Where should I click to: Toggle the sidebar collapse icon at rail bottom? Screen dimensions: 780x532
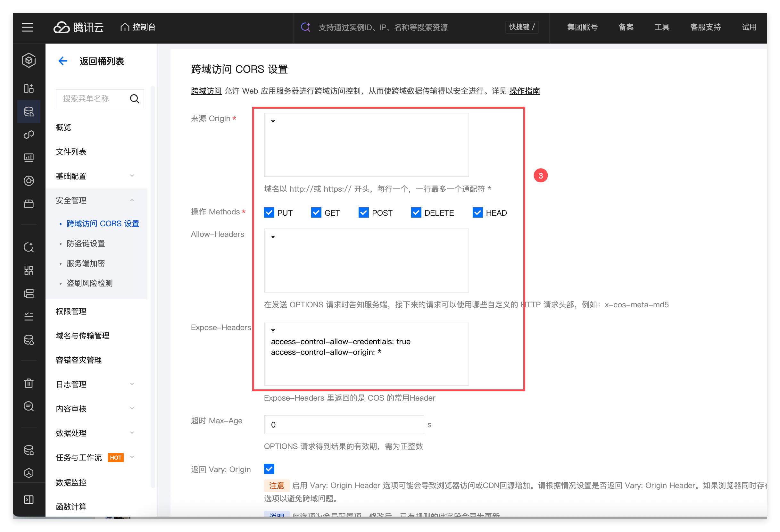(29, 500)
